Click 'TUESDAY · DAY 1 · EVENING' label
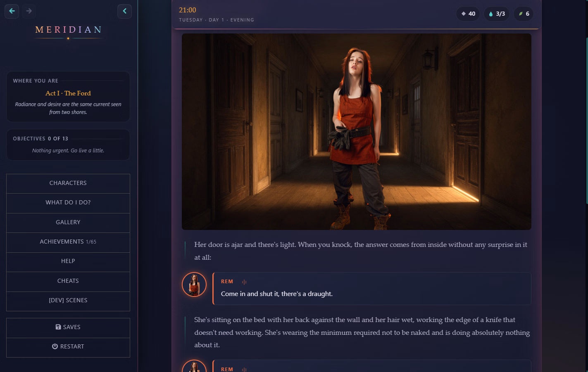This screenshot has height=372, width=588. tap(217, 20)
